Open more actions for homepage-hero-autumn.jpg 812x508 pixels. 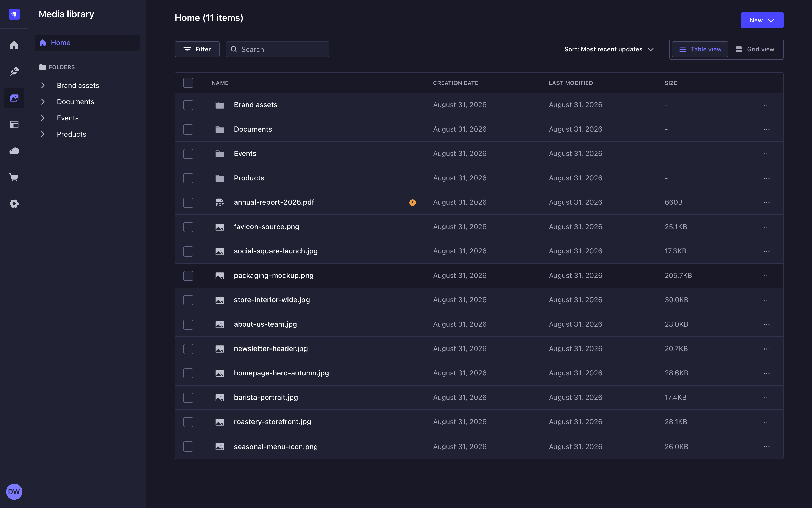click(767, 373)
